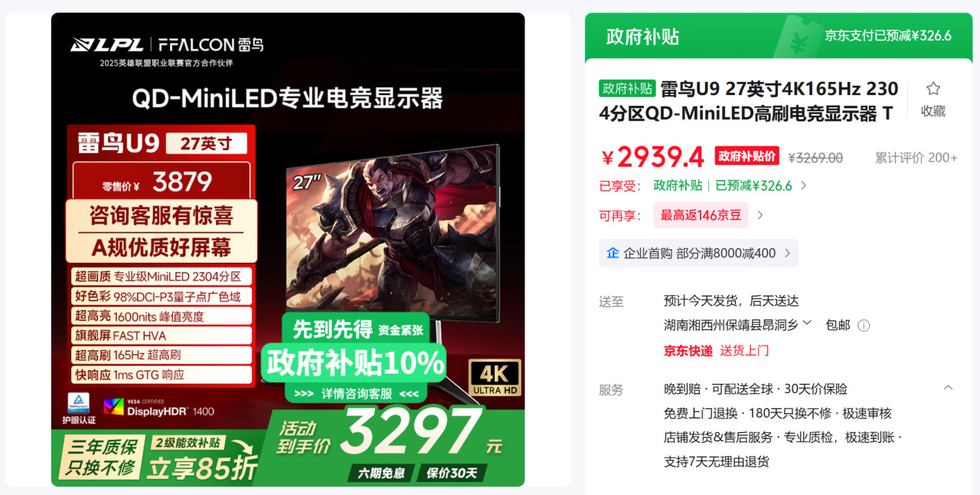
Task: Click the red 政府补贴价 price label
Action: point(746,156)
